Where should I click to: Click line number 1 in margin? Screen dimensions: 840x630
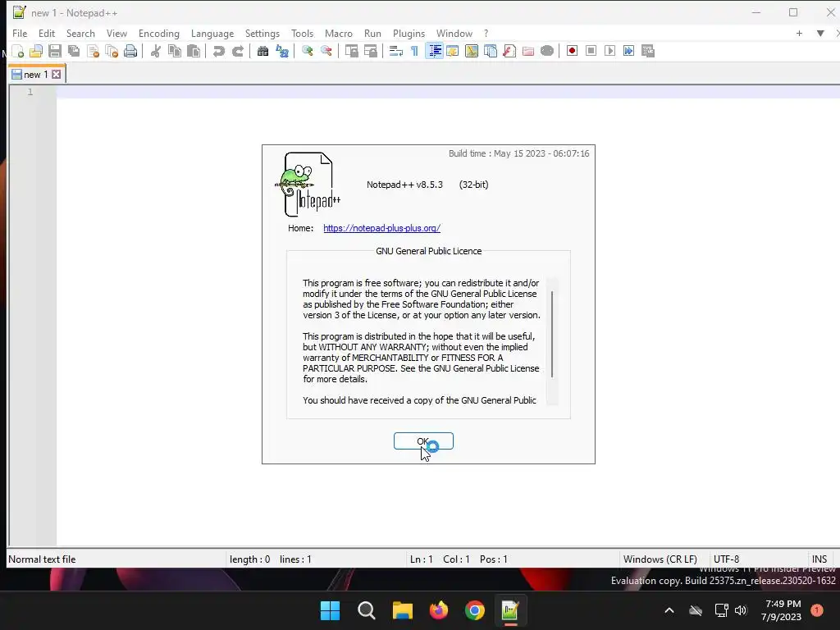pos(30,92)
